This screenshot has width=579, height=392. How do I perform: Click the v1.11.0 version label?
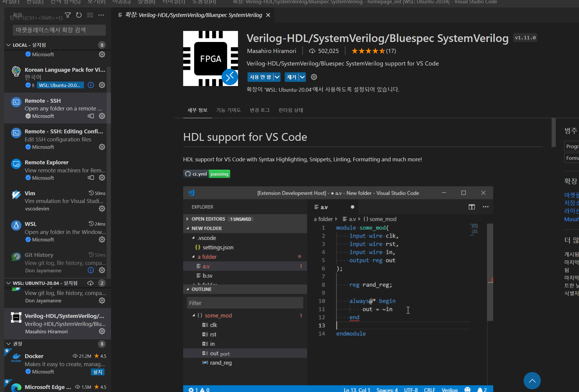pyautogui.click(x=525, y=38)
